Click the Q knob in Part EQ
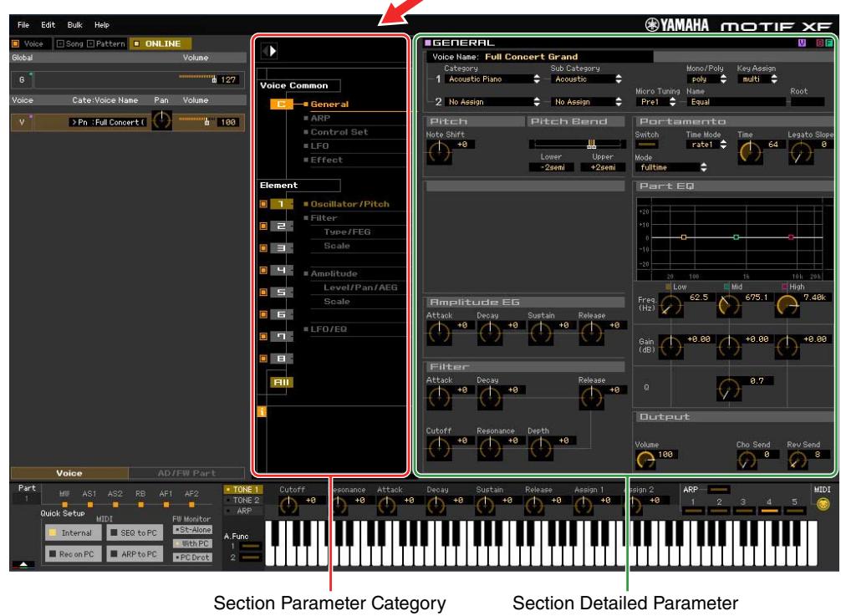Viewport: 841px width, 616px height. (728, 389)
